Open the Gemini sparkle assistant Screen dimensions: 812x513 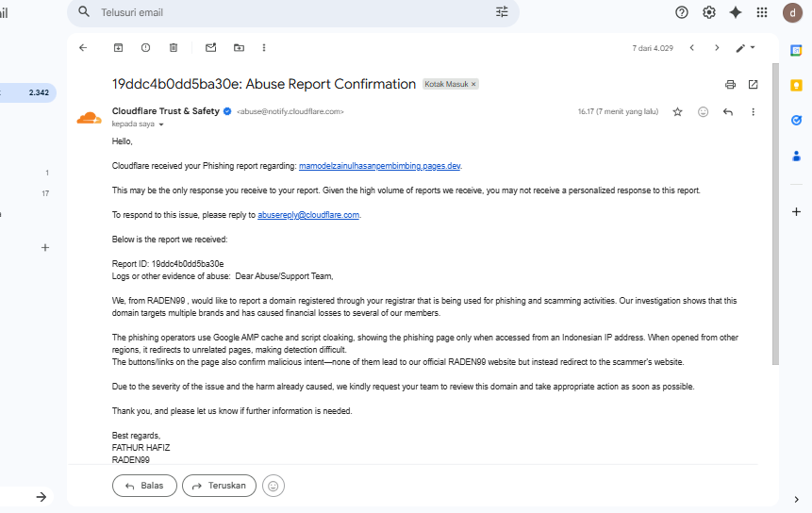(736, 12)
